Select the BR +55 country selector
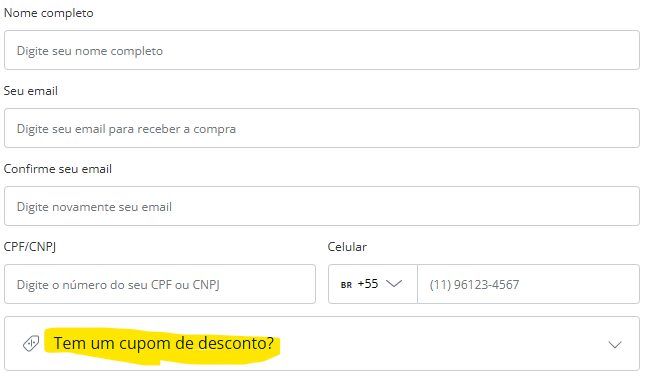Viewport: 650px width, 377px height. tap(373, 284)
